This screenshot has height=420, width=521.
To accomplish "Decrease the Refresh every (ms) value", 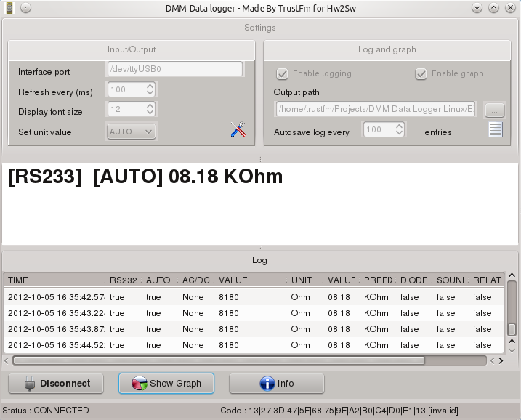I will click(150, 93).
